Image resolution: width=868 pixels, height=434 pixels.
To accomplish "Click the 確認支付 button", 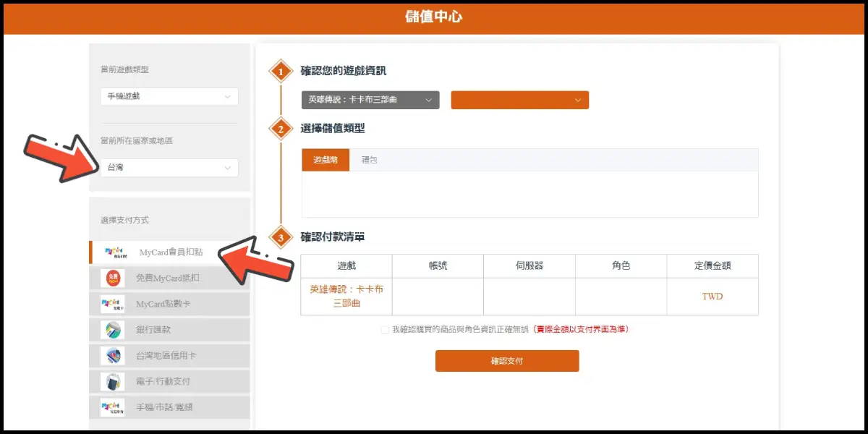I will tap(507, 361).
